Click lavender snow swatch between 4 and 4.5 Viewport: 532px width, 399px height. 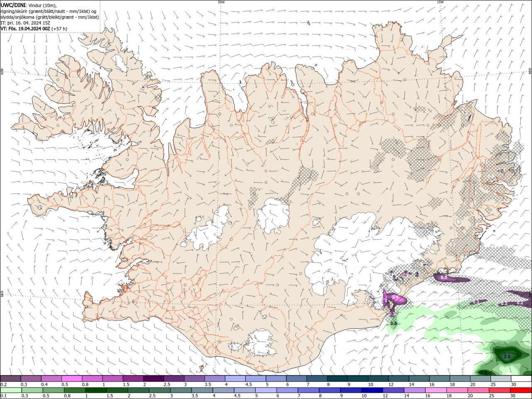pos(235,379)
